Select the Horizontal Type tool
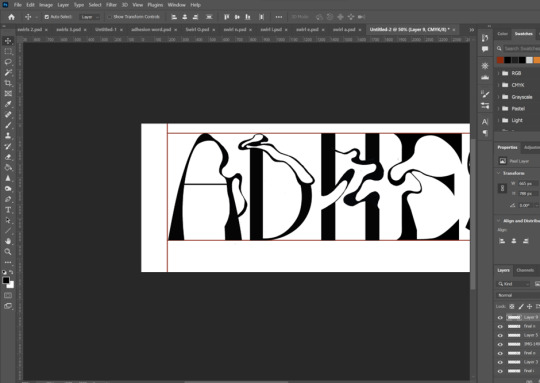The width and height of the screenshot is (540, 383). (x=8, y=210)
